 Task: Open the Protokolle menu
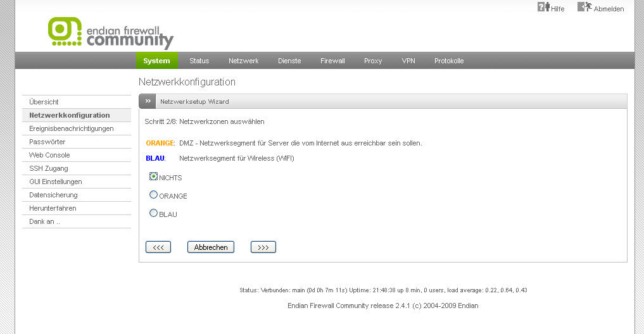(449, 61)
